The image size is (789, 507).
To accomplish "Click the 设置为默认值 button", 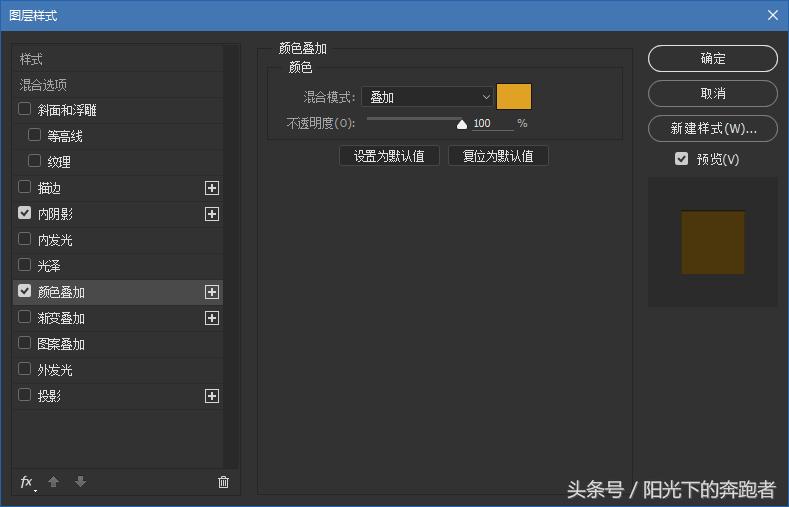I will point(389,156).
